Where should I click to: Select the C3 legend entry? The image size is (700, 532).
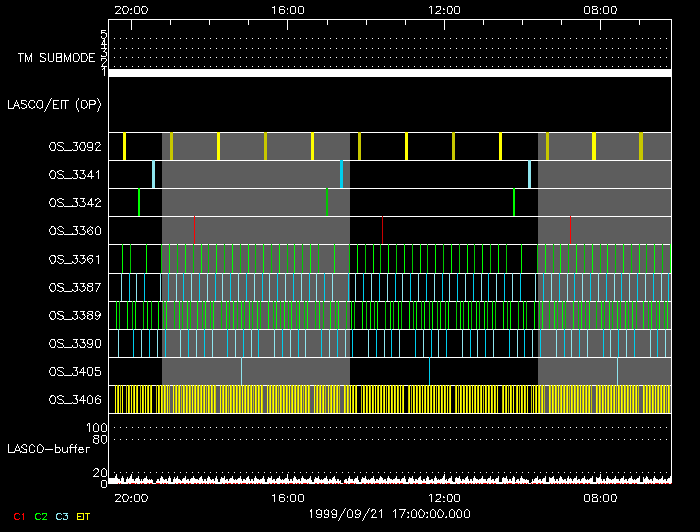[x=62, y=516]
